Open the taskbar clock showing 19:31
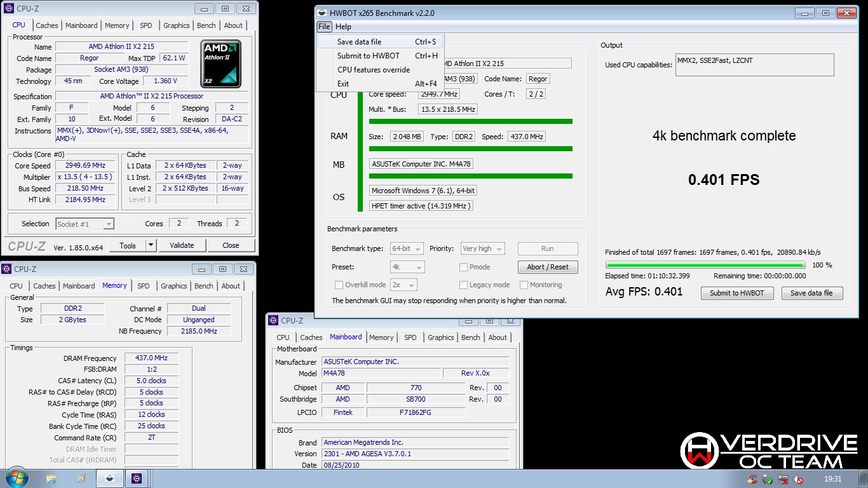This screenshot has width=868, height=488. click(x=832, y=479)
